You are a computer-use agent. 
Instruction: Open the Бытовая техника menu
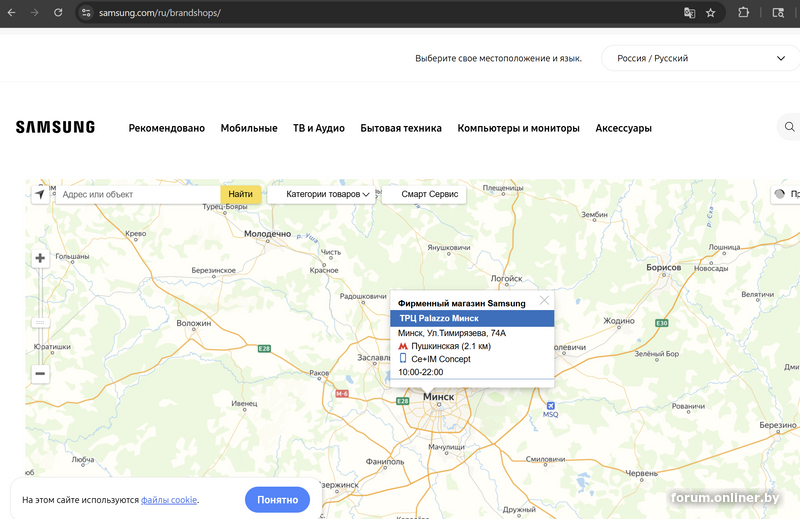pos(401,128)
